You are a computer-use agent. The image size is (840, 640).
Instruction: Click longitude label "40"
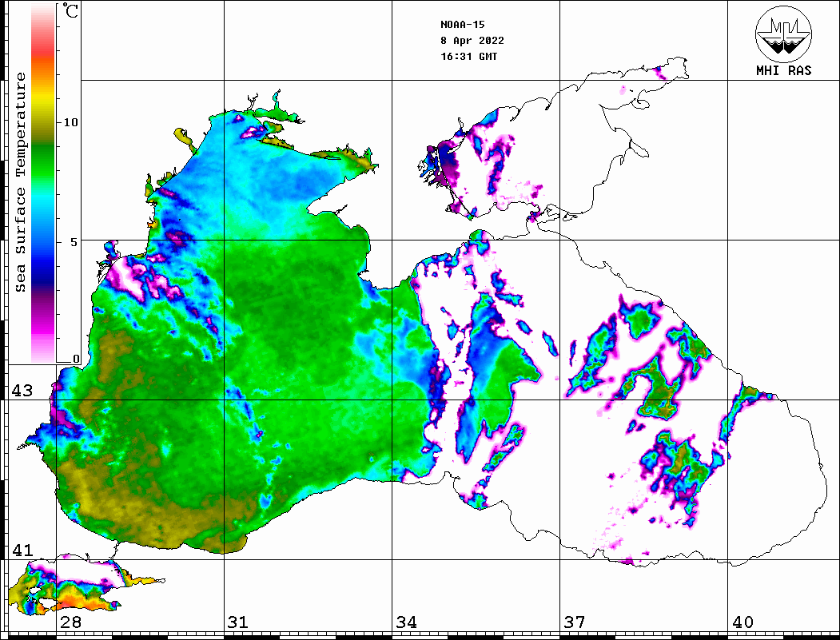click(742, 622)
